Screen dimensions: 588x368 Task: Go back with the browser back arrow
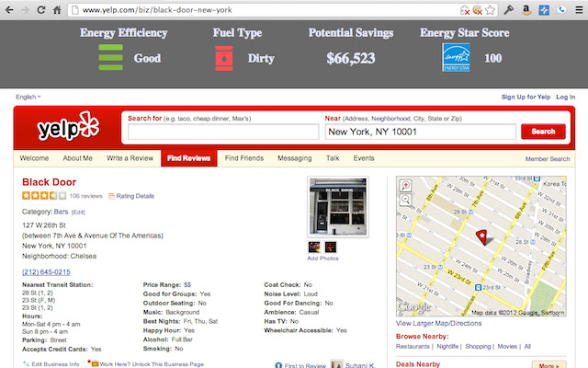pos(9,10)
